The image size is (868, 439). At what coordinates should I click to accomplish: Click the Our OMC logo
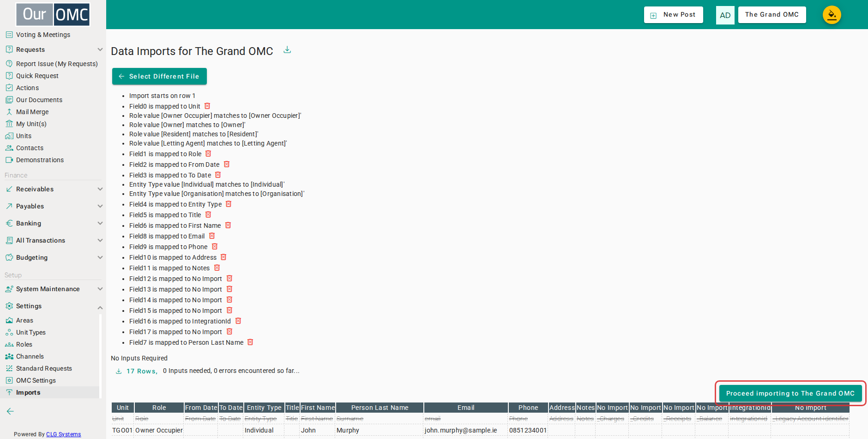tap(53, 14)
